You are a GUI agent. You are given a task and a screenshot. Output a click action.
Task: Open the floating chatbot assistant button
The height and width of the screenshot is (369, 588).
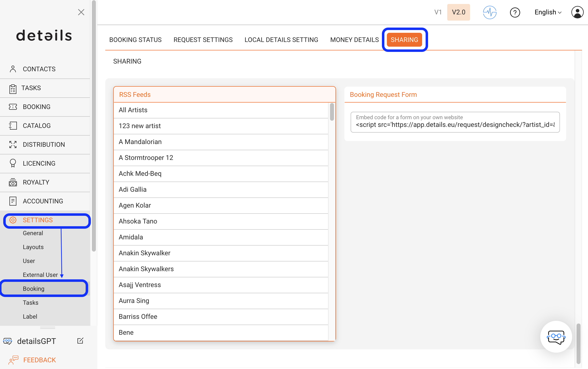[556, 336]
